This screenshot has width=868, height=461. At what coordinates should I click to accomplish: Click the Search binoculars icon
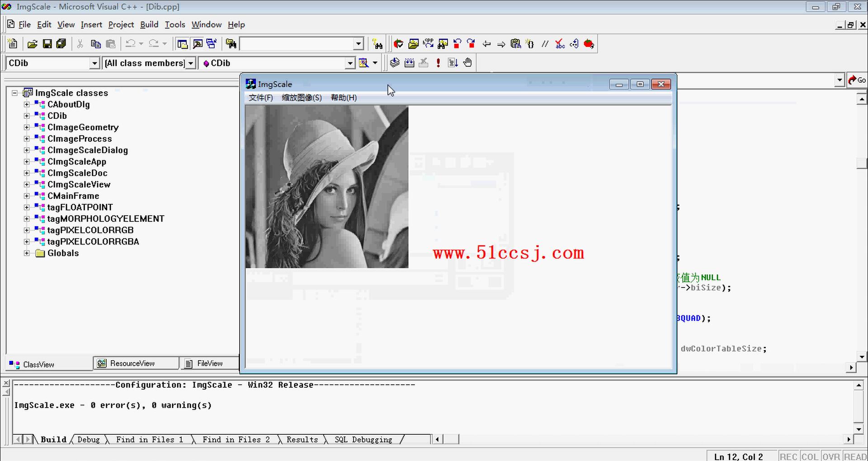[x=377, y=44]
